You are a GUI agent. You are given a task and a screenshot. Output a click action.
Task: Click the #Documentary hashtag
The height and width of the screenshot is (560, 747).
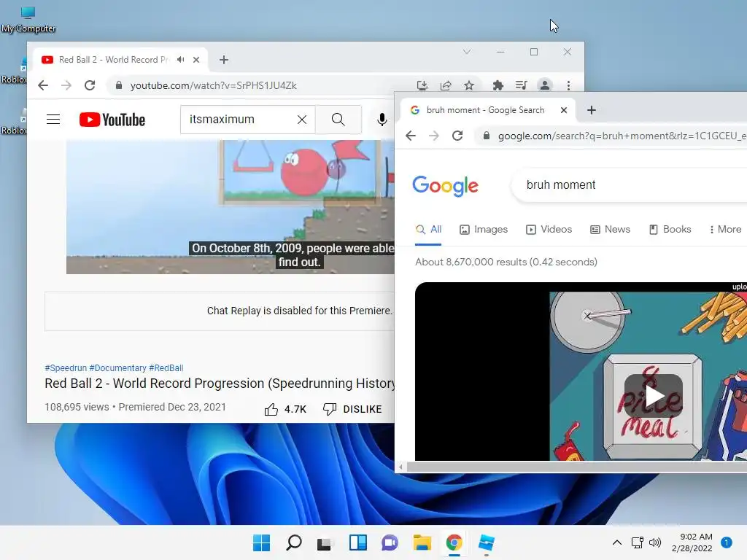pyautogui.click(x=117, y=368)
